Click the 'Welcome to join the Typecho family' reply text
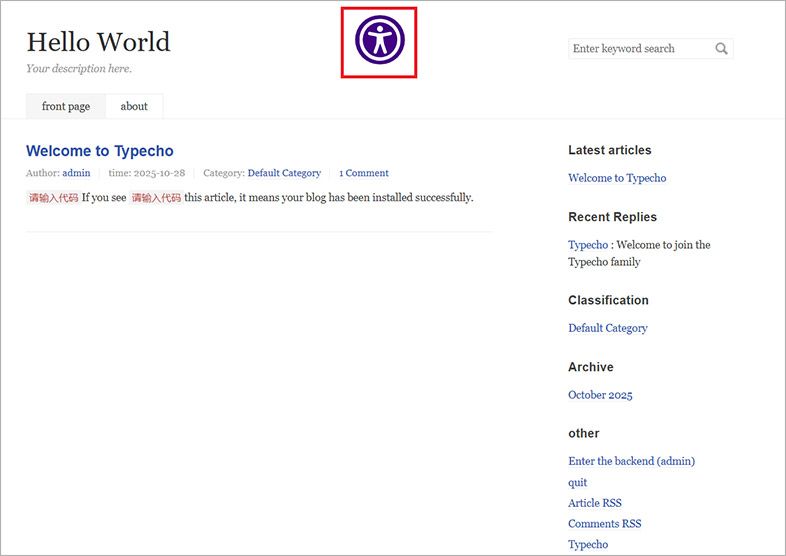This screenshot has width=786, height=556. [x=639, y=253]
